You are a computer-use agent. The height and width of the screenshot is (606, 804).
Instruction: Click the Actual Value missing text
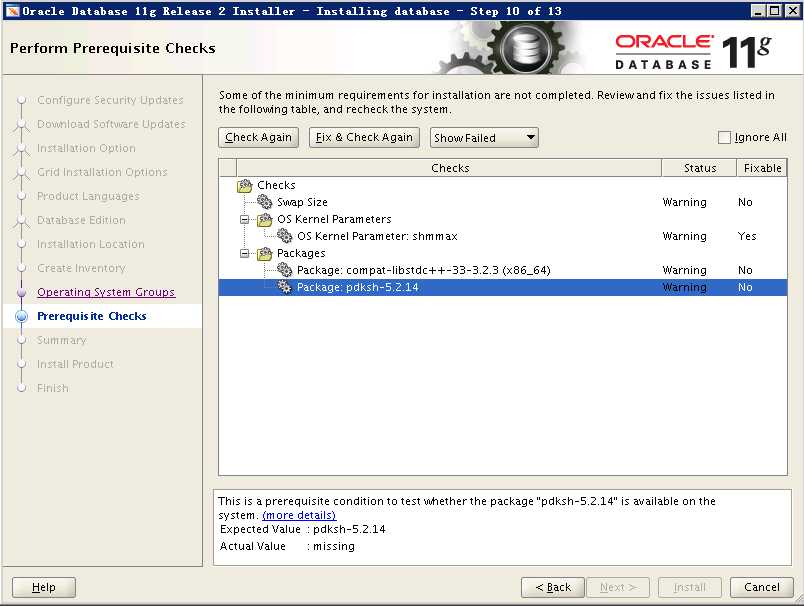334,547
